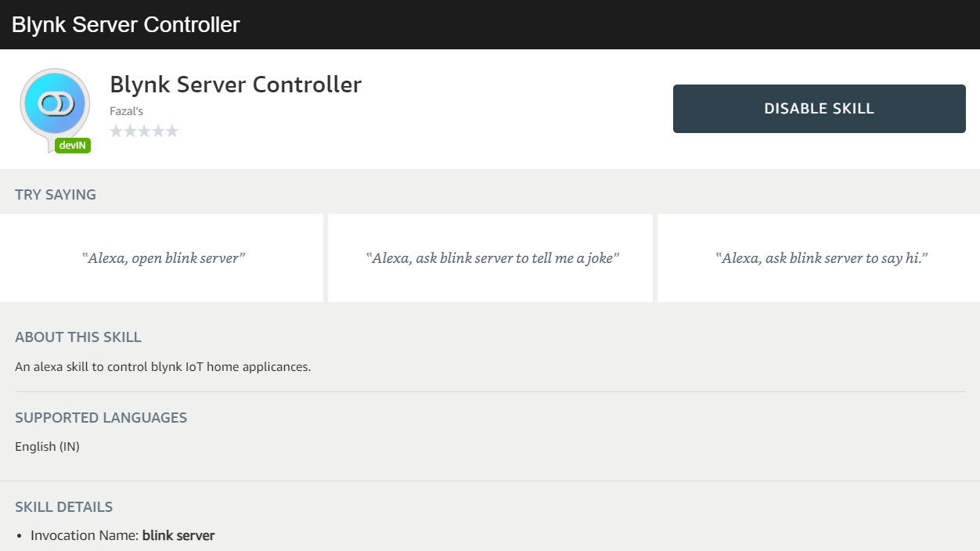Click the TRY SAYING heading
The width and height of the screenshot is (980, 551).
[56, 195]
